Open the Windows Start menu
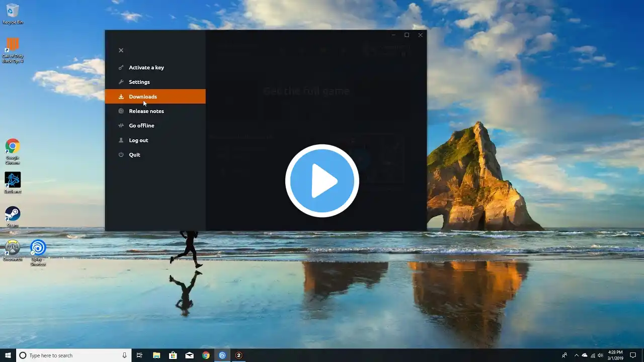Image resolution: width=644 pixels, height=362 pixels. [x=8, y=355]
